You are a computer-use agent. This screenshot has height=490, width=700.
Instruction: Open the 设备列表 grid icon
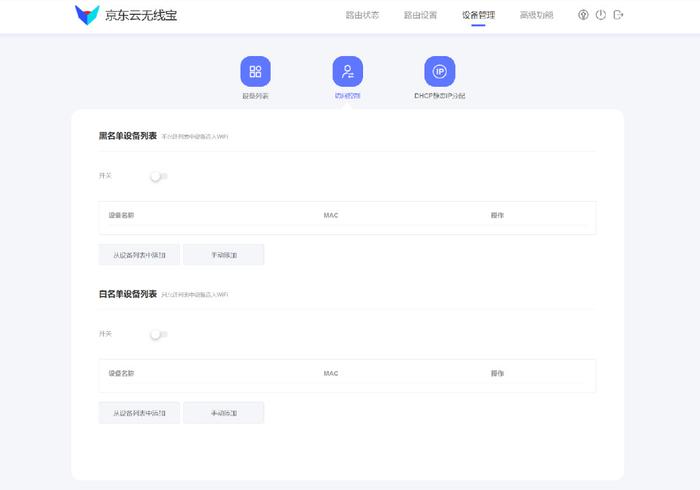click(255, 71)
